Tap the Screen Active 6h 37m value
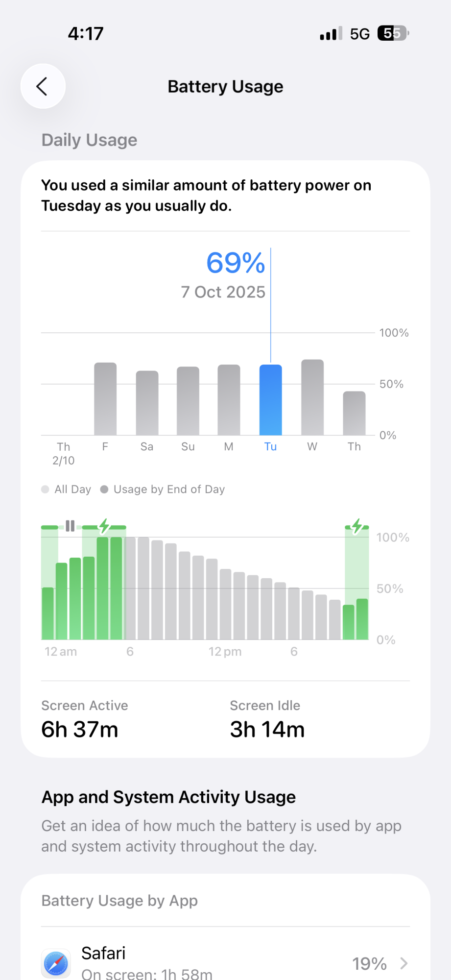Image resolution: width=451 pixels, height=980 pixels. click(80, 729)
